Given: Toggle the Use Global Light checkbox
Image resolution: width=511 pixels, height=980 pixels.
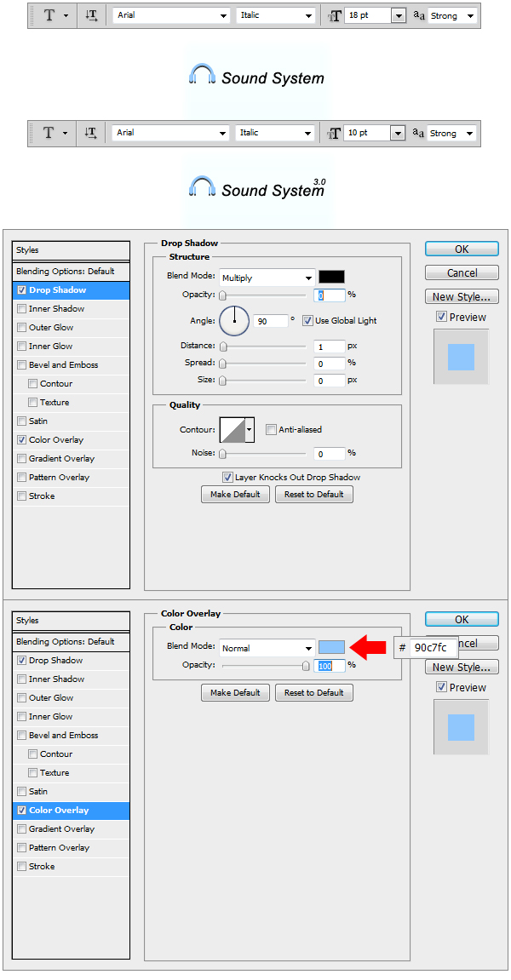Looking at the screenshot, I should click(x=307, y=321).
